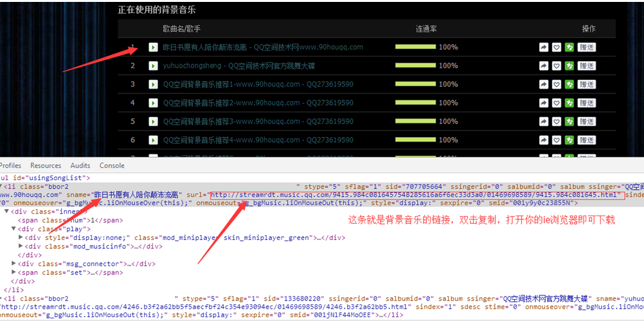
Task: Share QQ空间背景音乐推荐1 with the arrow icon
Action: [543, 84]
